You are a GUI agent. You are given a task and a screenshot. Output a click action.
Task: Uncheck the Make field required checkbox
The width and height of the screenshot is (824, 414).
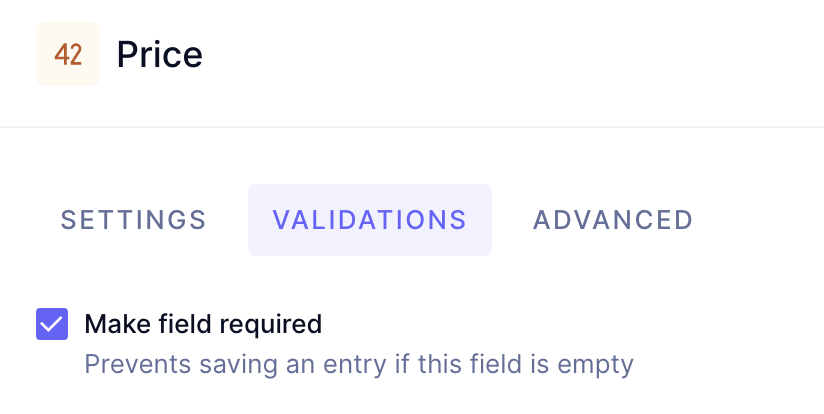coord(52,324)
